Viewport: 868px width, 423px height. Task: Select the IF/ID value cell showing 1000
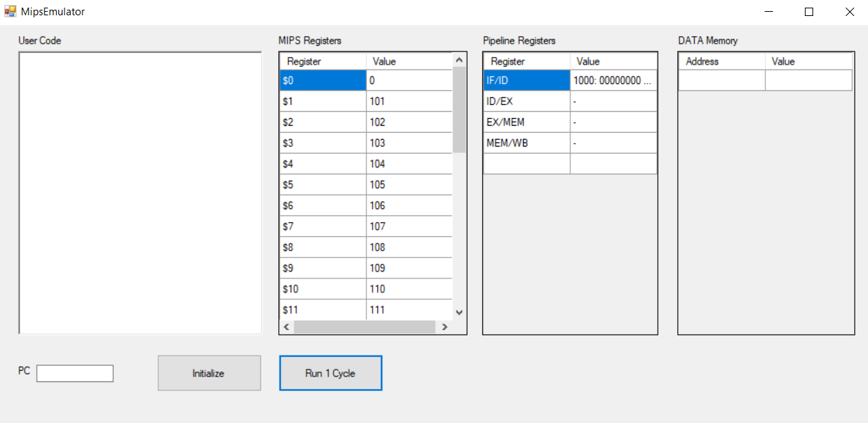tap(612, 80)
